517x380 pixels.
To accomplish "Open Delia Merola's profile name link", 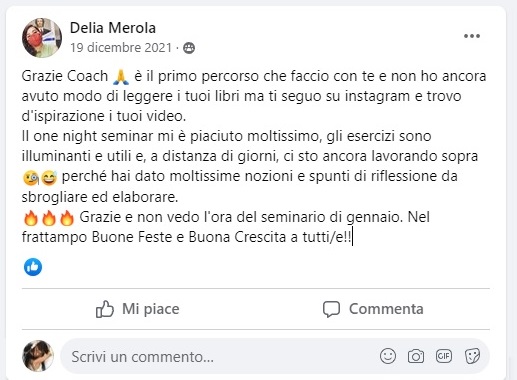I will tap(113, 28).
